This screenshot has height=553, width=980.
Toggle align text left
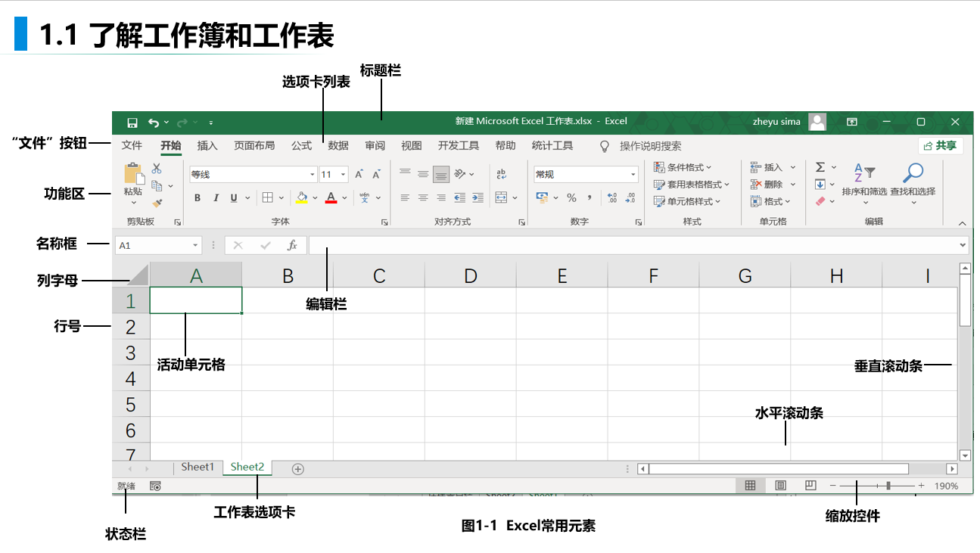click(x=405, y=197)
